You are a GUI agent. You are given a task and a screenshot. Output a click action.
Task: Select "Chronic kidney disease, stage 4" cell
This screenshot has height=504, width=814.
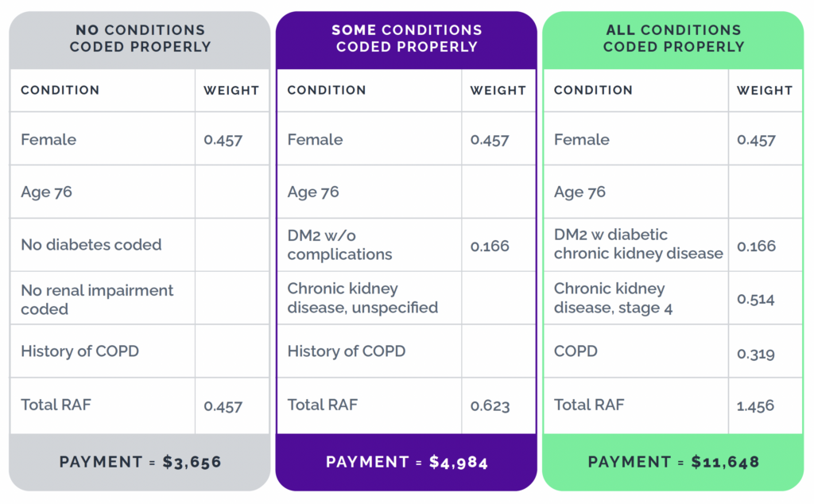[x=613, y=298]
